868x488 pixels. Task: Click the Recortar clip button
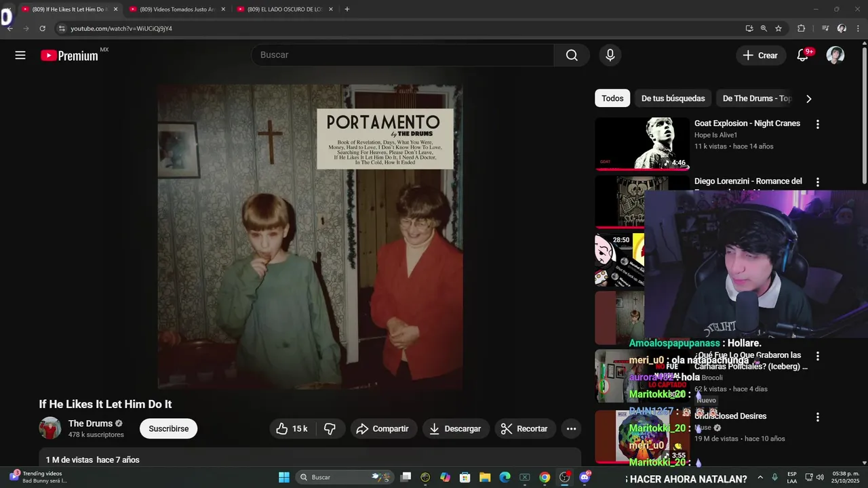(x=525, y=428)
